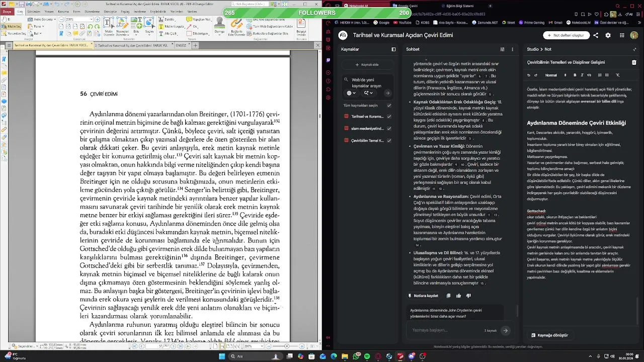
Task: Click Notlara kaydet button
Action: 423,296
